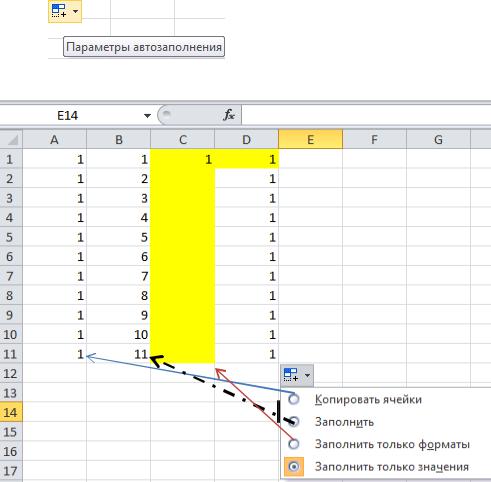
Task: Click cell A11 in row 11
Action: pos(54,354)
